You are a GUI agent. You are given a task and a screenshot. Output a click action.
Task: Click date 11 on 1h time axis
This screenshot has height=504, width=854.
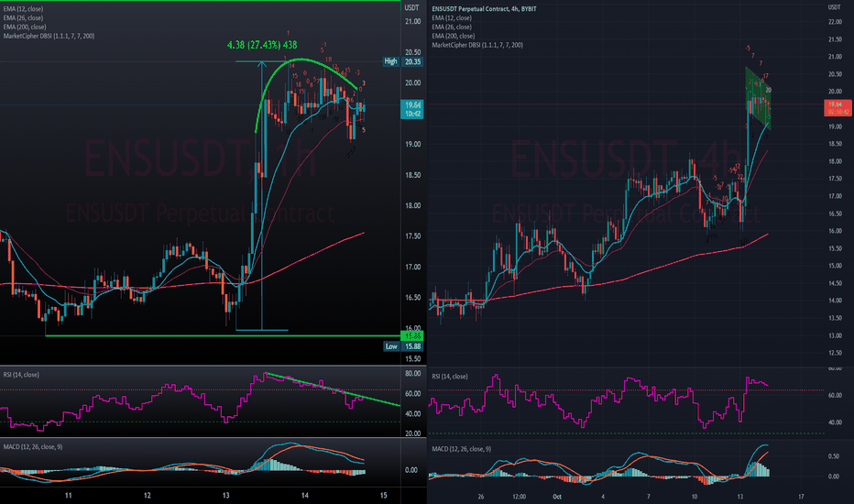point(68,495)
